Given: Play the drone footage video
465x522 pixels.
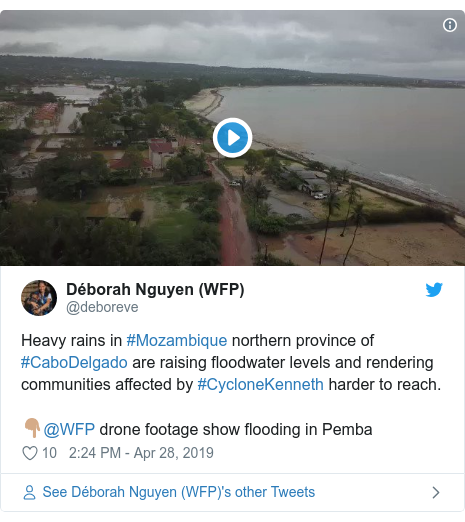Looking at the screenshot, I should pos(232,137).
